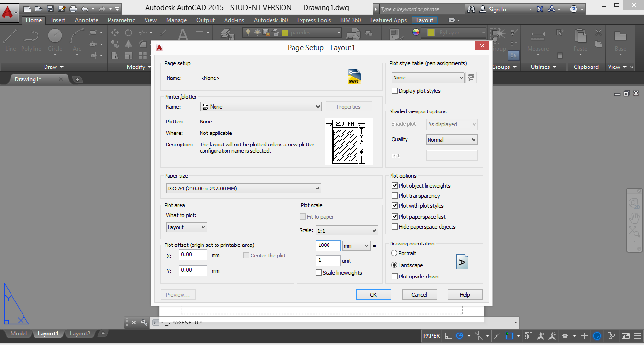
Task: Click the Clean Screen status bar icon
Action: [x=625, y=336]
